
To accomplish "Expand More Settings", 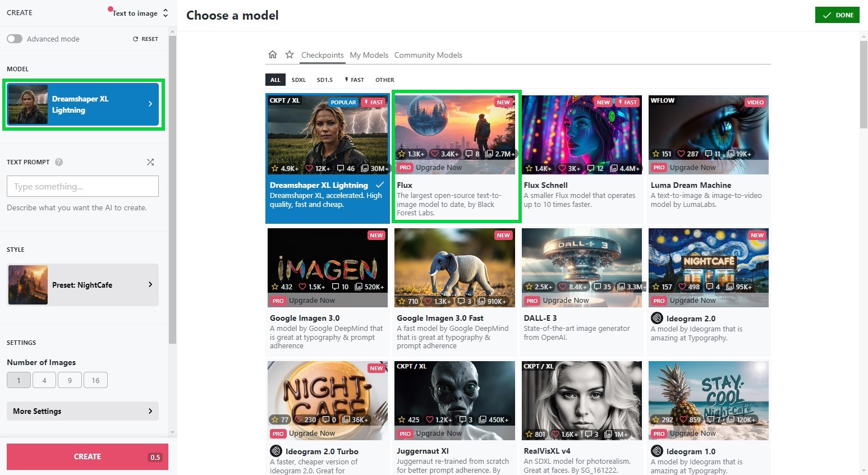I will pyautogui.click(x=83, y=411).
